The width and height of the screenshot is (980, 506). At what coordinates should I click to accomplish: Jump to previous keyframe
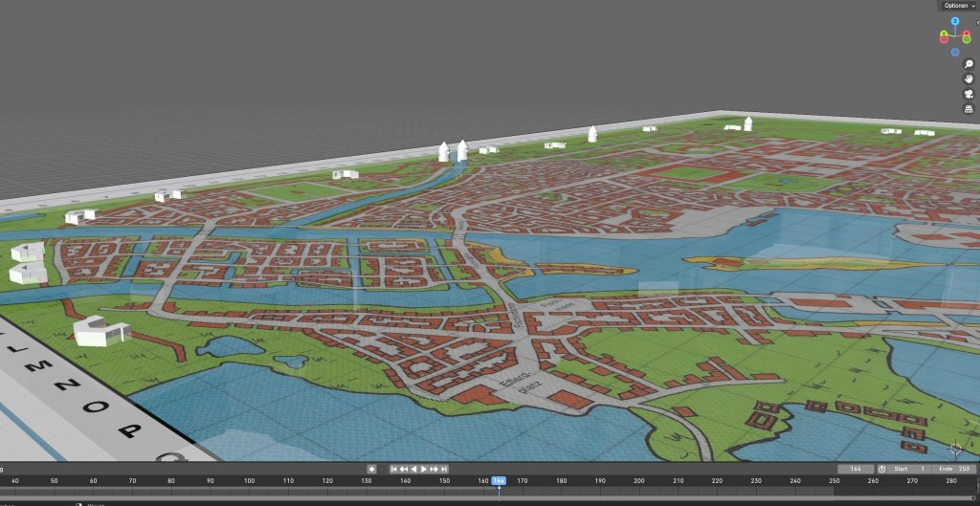[x=404, y=469]
